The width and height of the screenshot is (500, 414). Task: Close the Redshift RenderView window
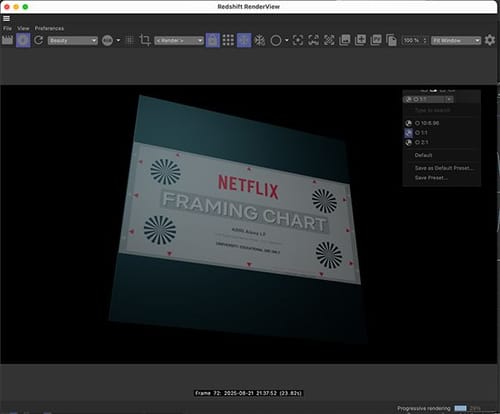click(7, 7)
